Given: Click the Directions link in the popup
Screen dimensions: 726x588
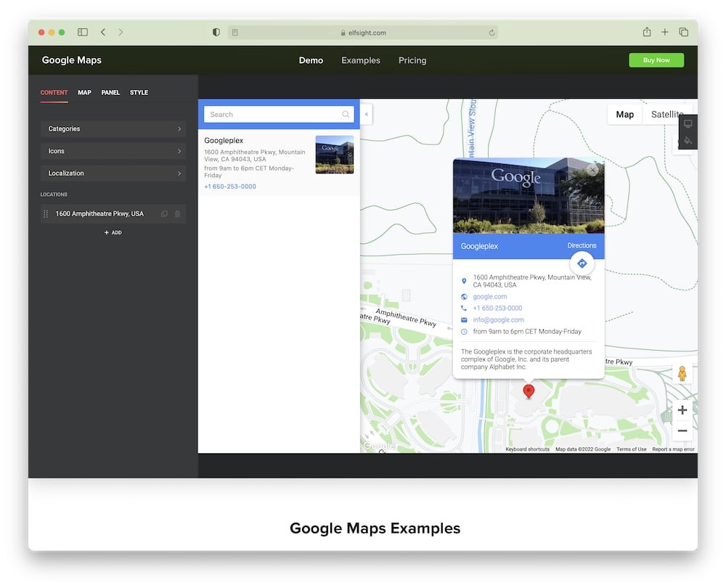Looking at the screenshot, I should point(582,245).
